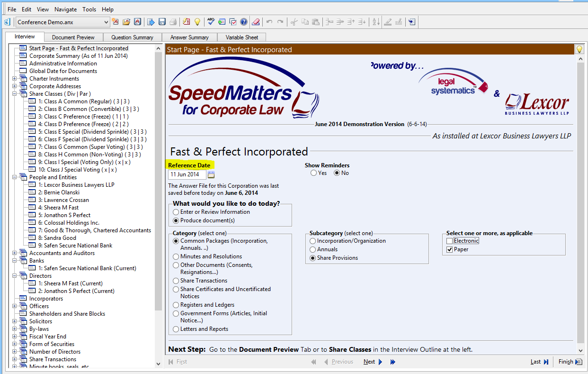Choose Letters and Reports category
Viewport: 588px width, 374px height.
[x=176, y=329]
